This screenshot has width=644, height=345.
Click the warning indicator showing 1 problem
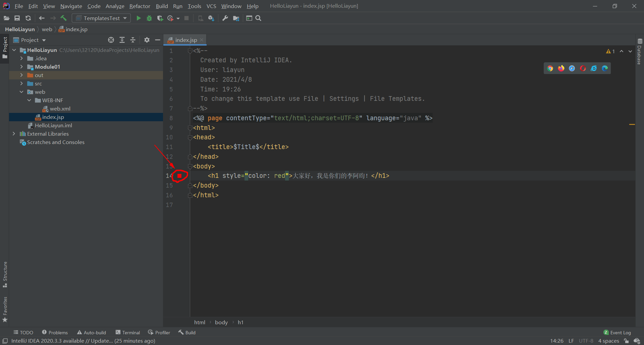(x=610, y=51)
